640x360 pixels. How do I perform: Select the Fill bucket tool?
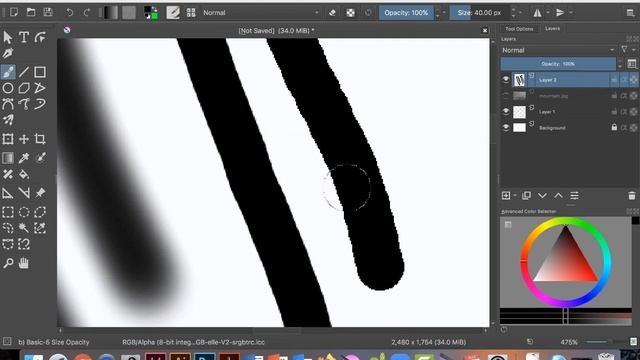24,174
